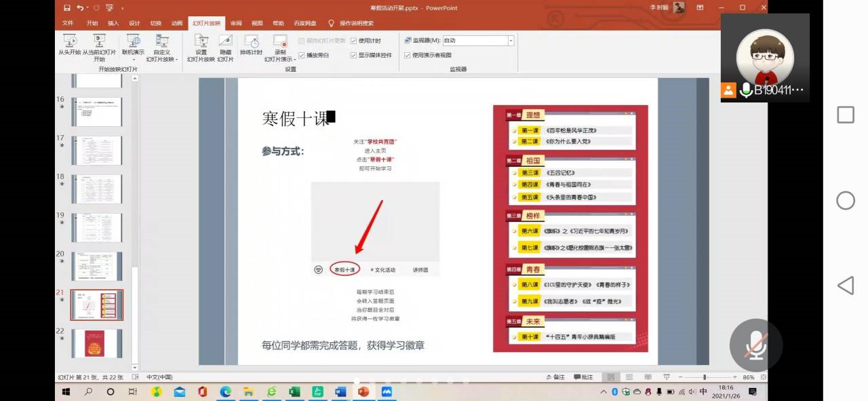
Task: Click Notes (备注) button in status bar
Action: [555, 377]
